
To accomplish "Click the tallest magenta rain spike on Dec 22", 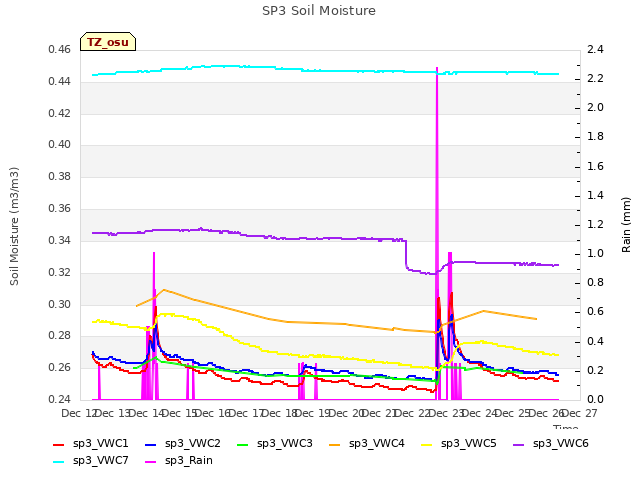I will point(437,233).
